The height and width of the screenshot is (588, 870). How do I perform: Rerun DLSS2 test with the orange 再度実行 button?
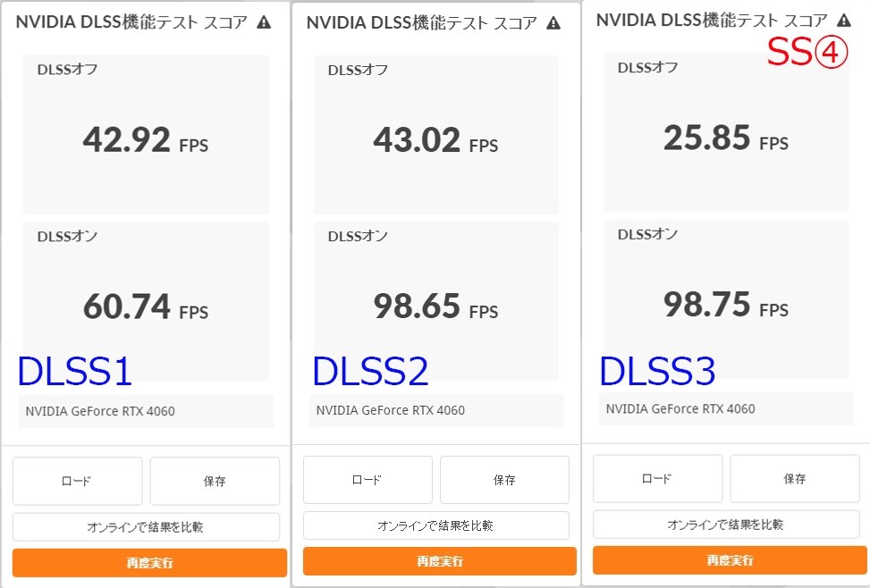coord(438,561)
